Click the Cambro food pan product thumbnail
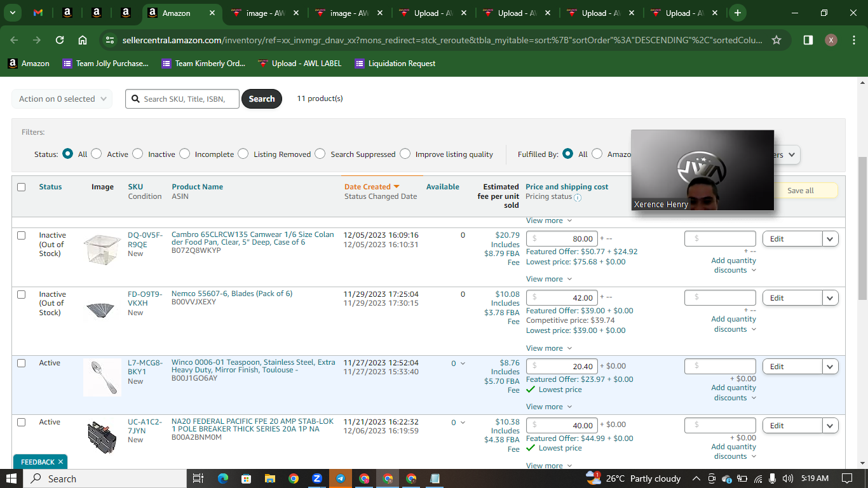Image resolution: width=868 pixels, height=488 pixels. [x=102, y=249]
